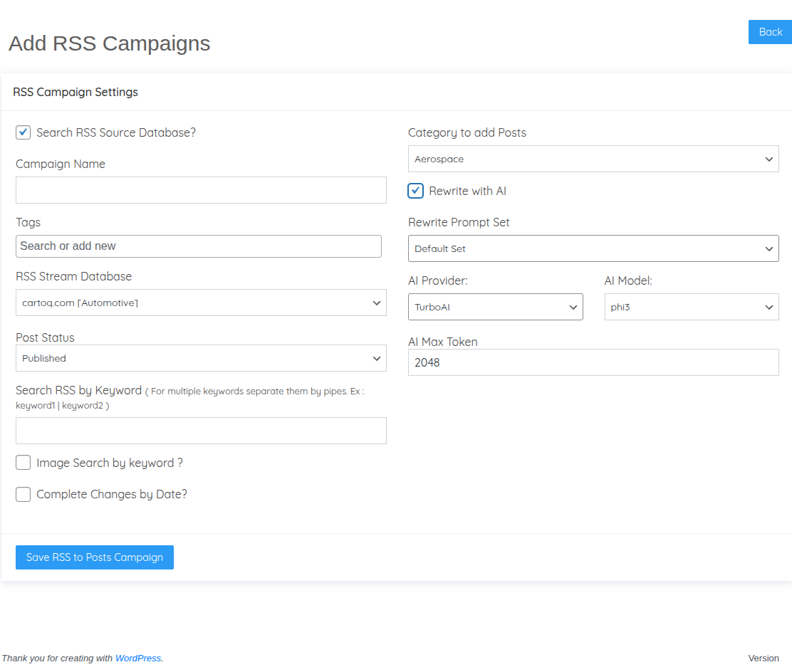Focus the Campaign Name input field
This screenshot has width=792, height=672.
point(201,190)
